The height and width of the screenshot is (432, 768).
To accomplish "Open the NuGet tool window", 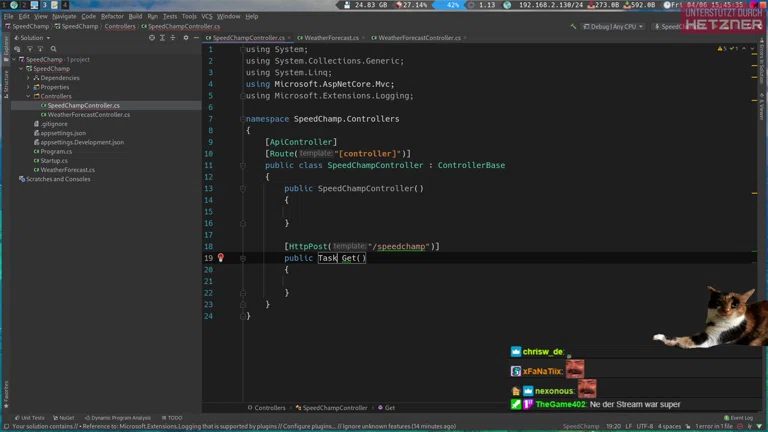I will pyautogui.click(x=64, y=418).
